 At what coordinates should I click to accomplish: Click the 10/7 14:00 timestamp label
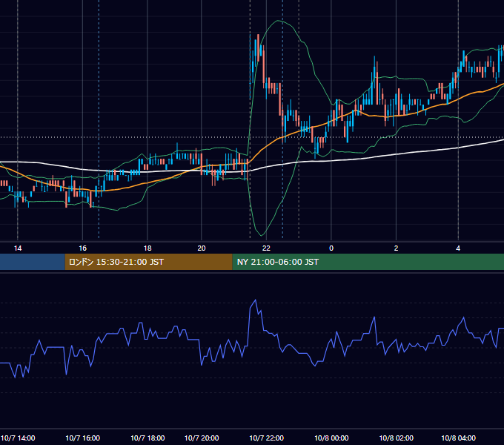[18, 438]
